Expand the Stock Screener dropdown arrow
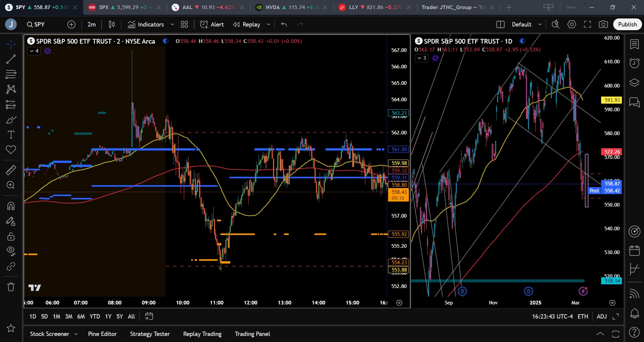Image resolution: width=644 pixels, height=342 pixels. pos(76,334)
